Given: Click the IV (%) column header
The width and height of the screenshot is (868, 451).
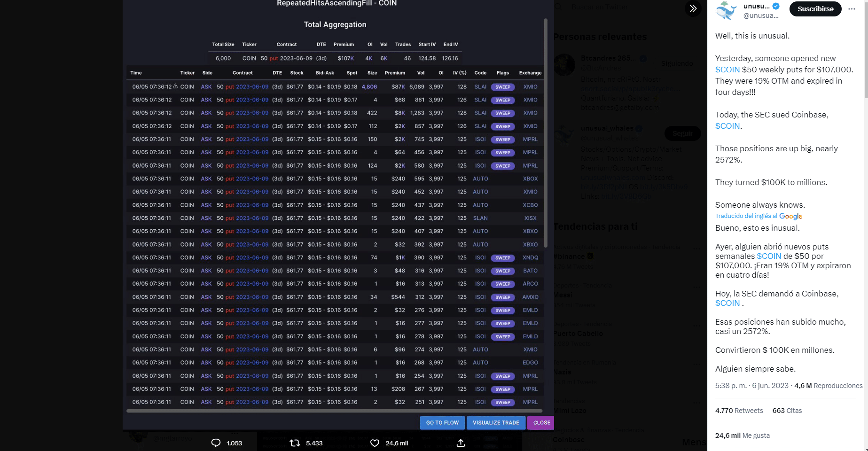Looking at the screenshot, I should 460,73.
